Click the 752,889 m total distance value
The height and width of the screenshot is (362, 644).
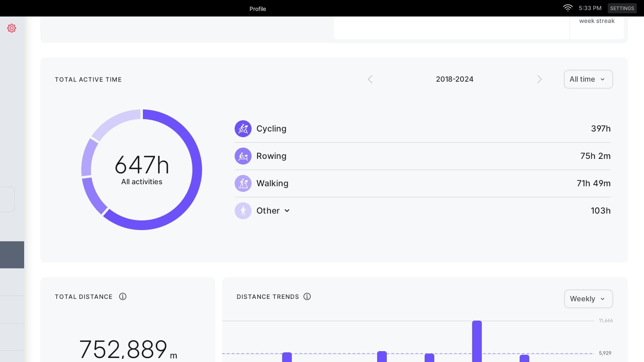(x=128, y=349)
